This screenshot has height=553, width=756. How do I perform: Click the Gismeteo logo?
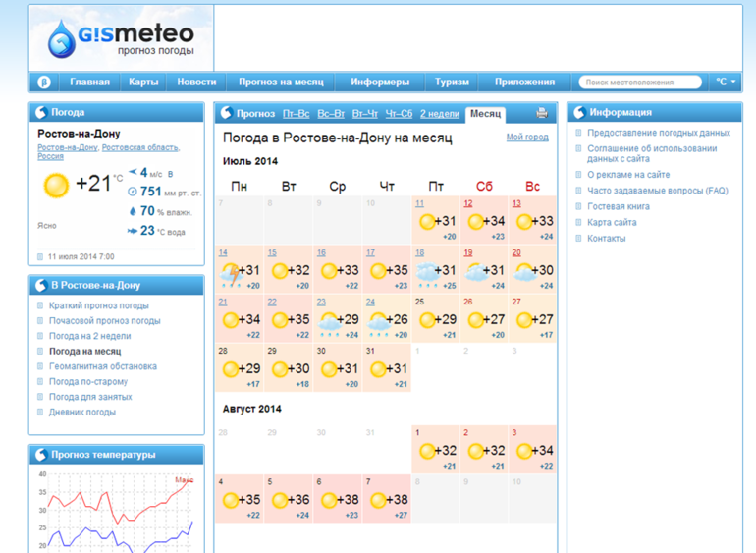[x=121, y=39]
